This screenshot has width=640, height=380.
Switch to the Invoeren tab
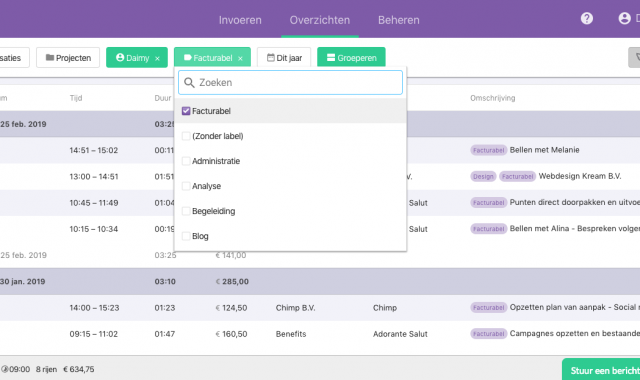(240, 20)
